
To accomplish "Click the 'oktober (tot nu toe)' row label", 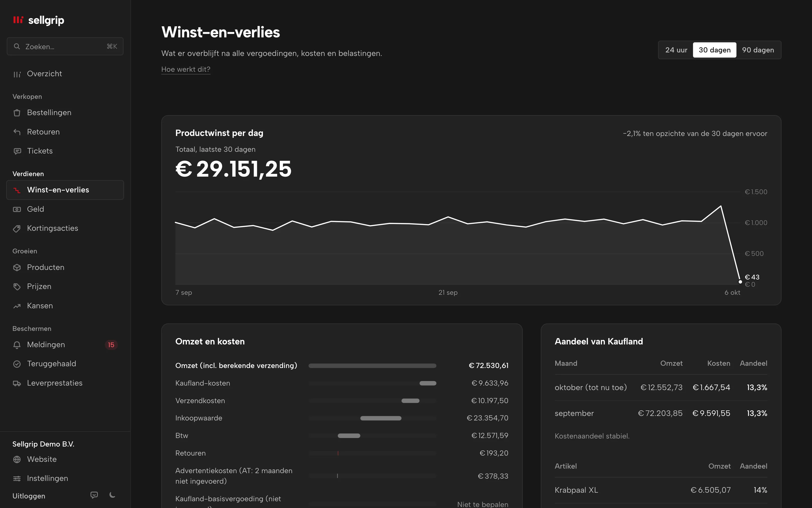I will pyautogui.click(x=590, y=387).
